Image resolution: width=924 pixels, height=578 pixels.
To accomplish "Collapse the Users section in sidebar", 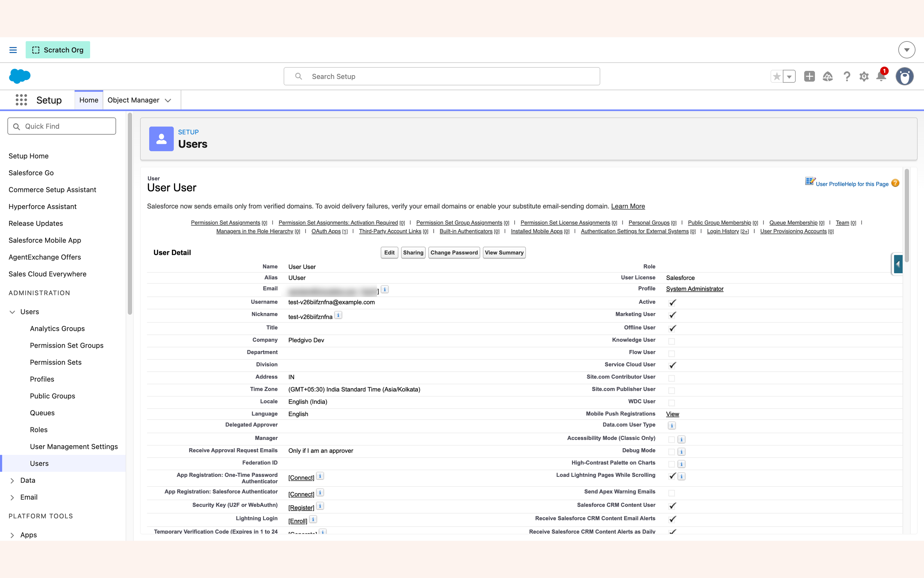I will (x=12, y=312).
